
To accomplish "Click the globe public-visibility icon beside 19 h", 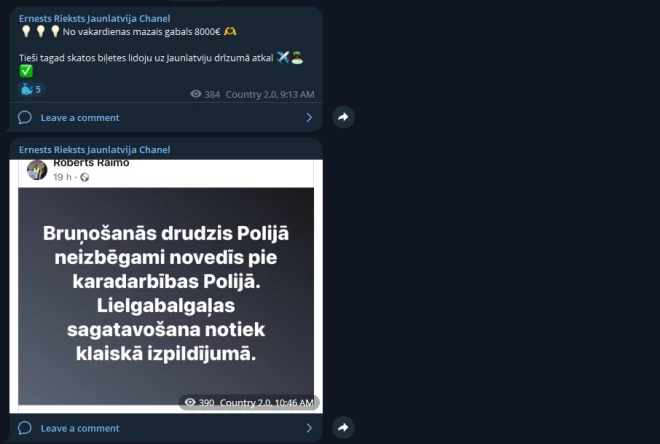I will click(85, 177).
